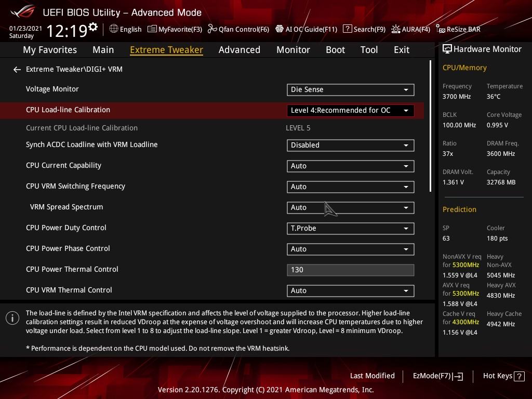Click the Core Voltage 0.995 V reading

pyautogui.click(x=504, y=120)
